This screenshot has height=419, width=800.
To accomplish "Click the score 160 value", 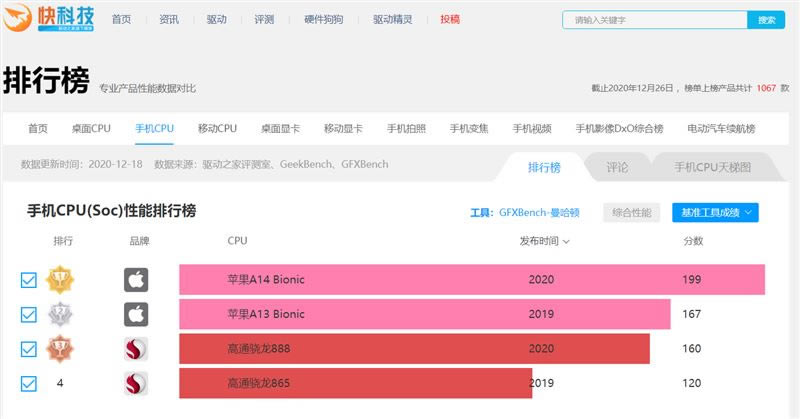I will click(x=691, y=349).
